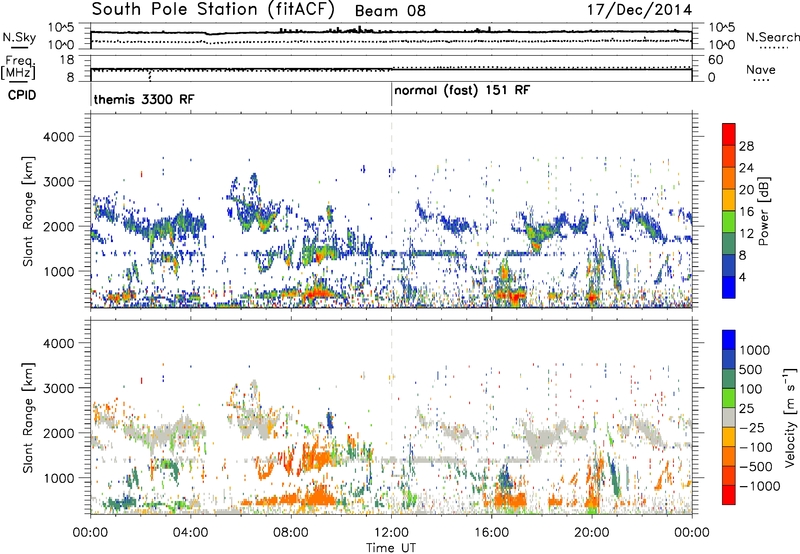Click the date '17/Dec/2014'
This screenshot has height=554, width=800.
tap(639, 10)
